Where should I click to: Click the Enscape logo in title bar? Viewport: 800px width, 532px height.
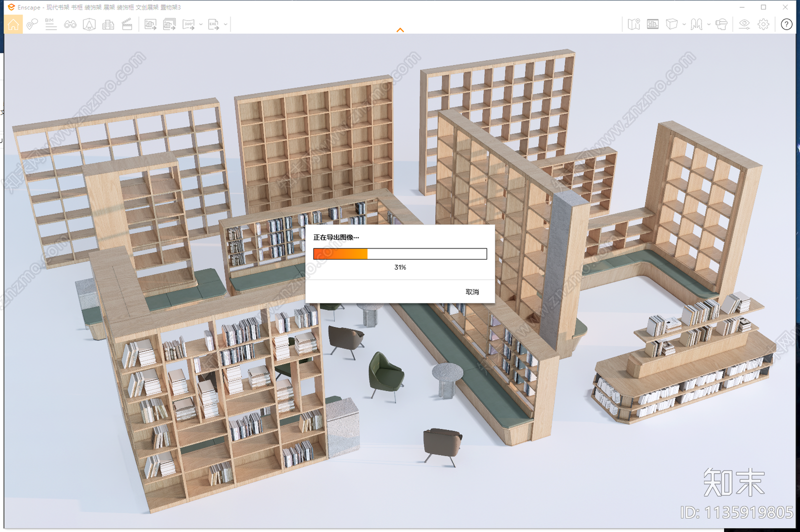11,7
